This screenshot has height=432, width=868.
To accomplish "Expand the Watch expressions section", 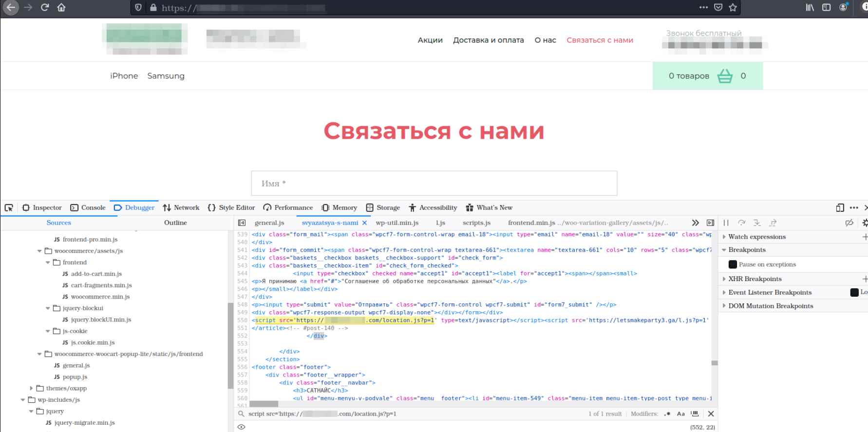I will (724, 237).
